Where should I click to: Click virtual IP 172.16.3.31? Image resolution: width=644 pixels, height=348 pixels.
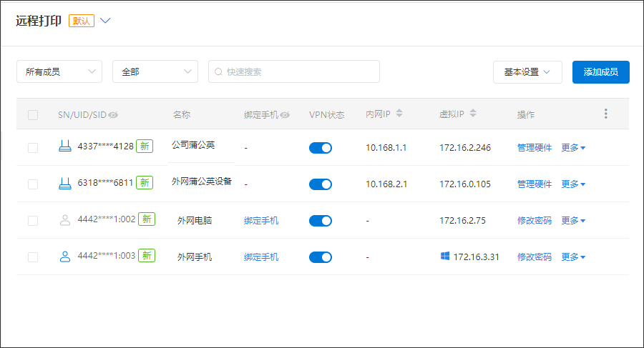(477, 257)
